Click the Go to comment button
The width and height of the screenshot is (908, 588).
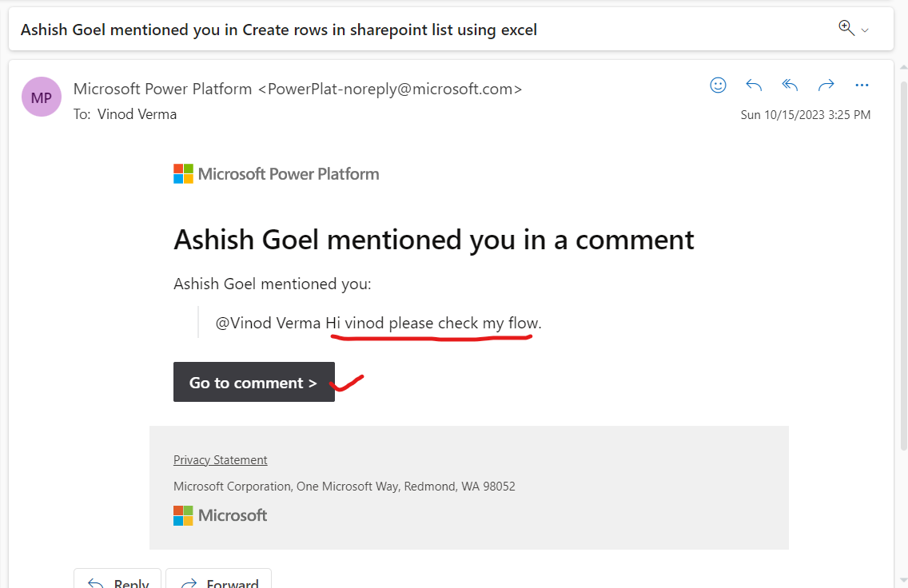[x=253, y=382]
